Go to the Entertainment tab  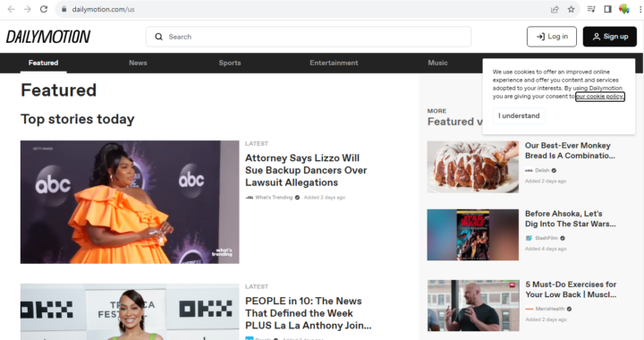334,63
